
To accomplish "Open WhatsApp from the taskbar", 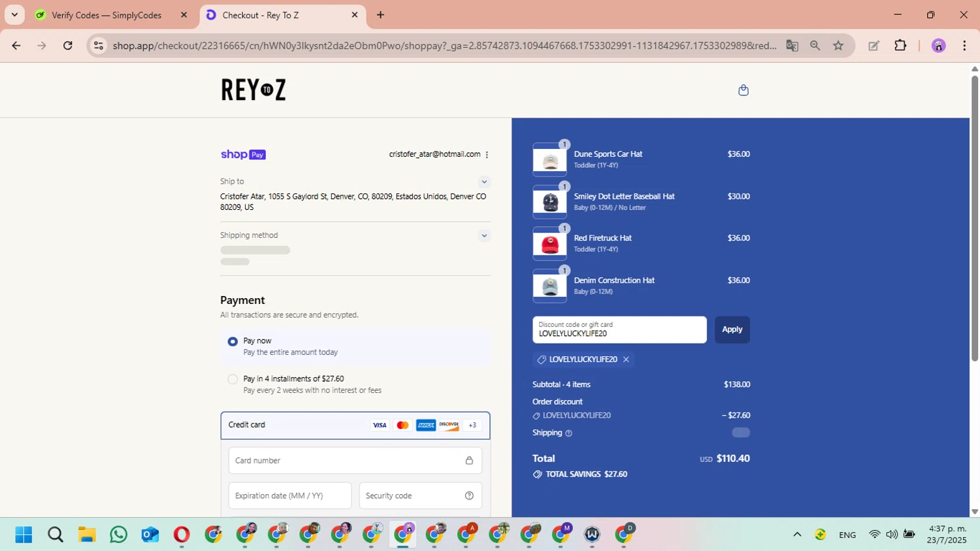I will 119,535.
